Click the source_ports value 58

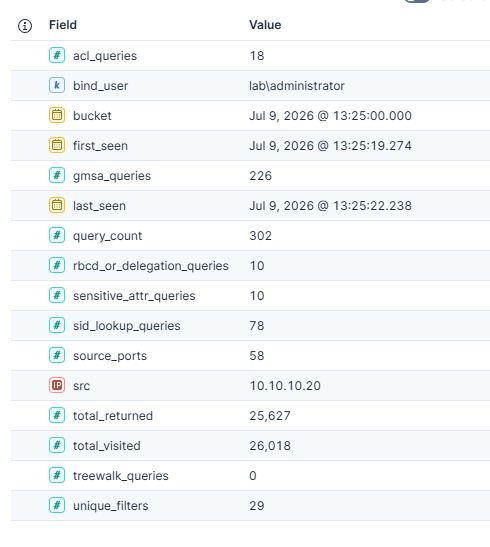(257, 356)
